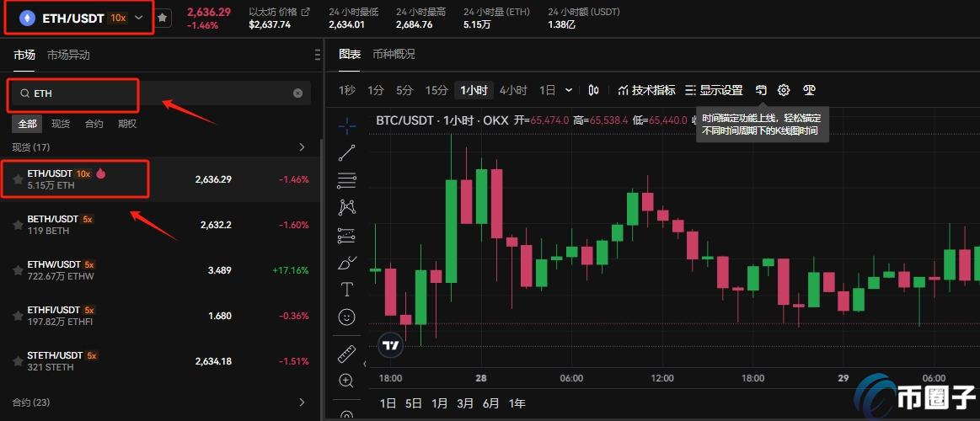
Task: Expand the contracts (23) section arrow
Action: tap(302, 402)
